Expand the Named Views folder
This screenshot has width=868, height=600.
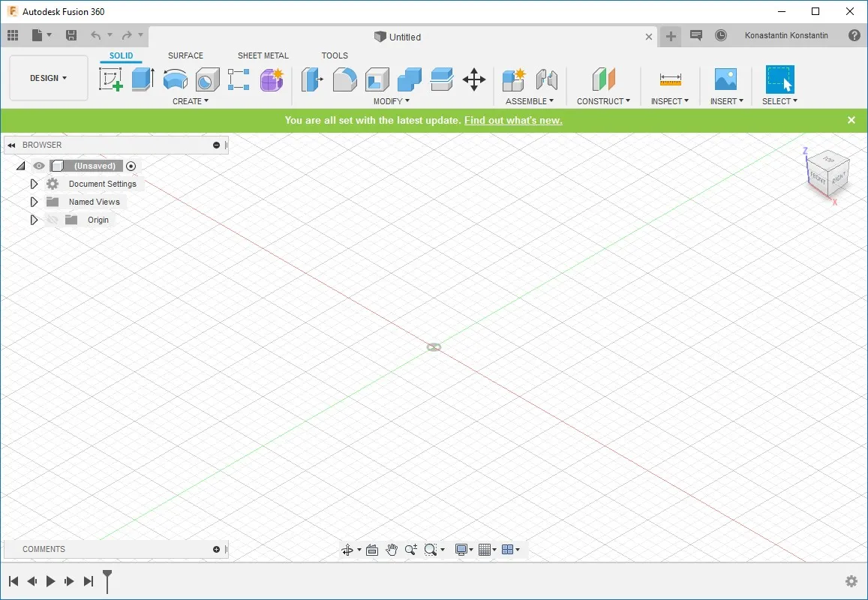click(34, 202)
